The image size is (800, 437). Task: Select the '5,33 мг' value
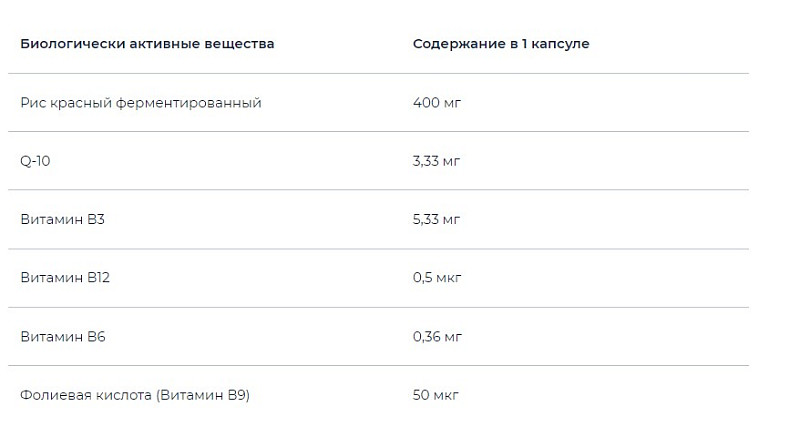click(x=437, y=219)
